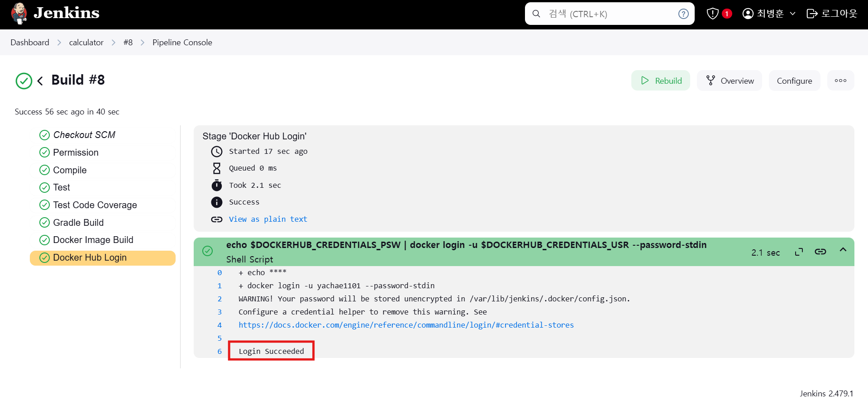868x405 pixels.
Task: Go to Dashboard breadcrumb
Action: pyautogui.click(x=30, y=43)
